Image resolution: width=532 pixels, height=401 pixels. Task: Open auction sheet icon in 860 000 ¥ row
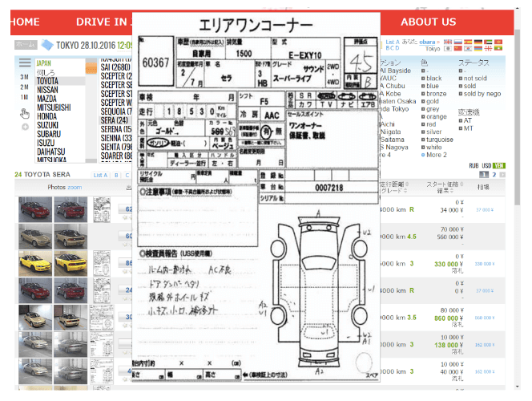(x=102, y=318)
